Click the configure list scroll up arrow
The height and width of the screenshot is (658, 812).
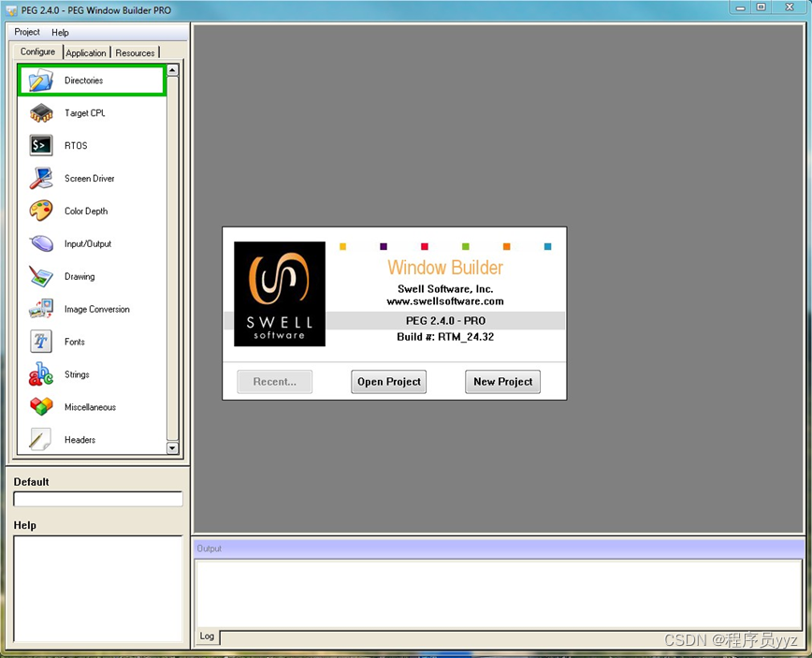pos(172,70)
